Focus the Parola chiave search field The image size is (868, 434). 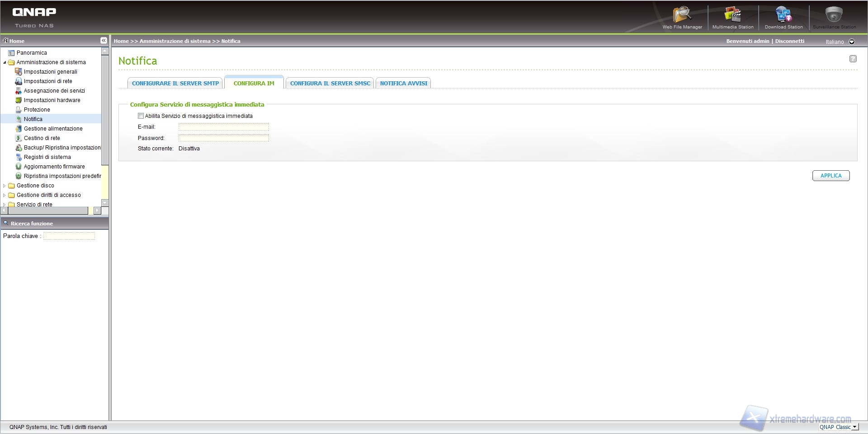(69, 236)
